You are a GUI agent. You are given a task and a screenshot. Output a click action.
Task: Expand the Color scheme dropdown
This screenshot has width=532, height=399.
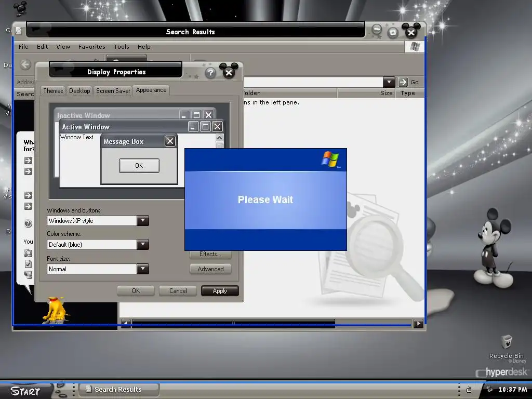tap(143, 244)
